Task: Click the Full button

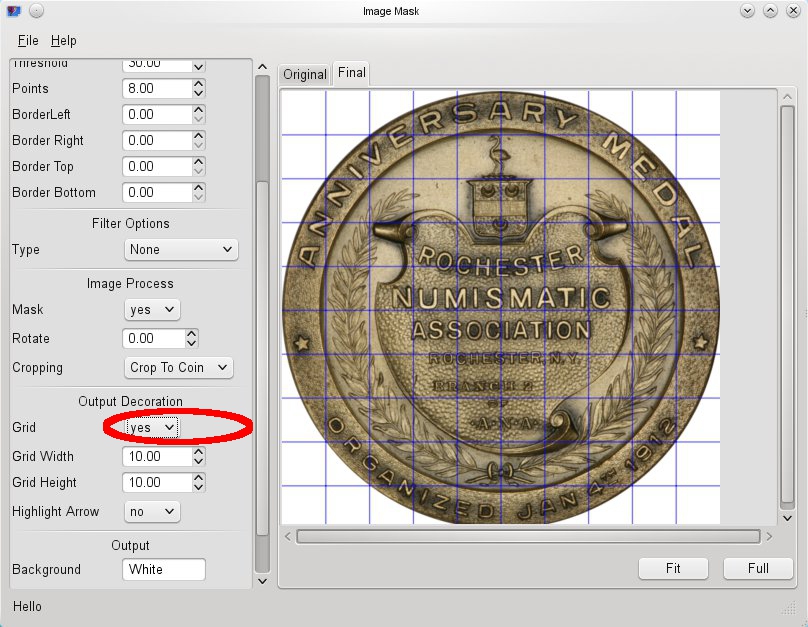Action: [x=758, y=568]
